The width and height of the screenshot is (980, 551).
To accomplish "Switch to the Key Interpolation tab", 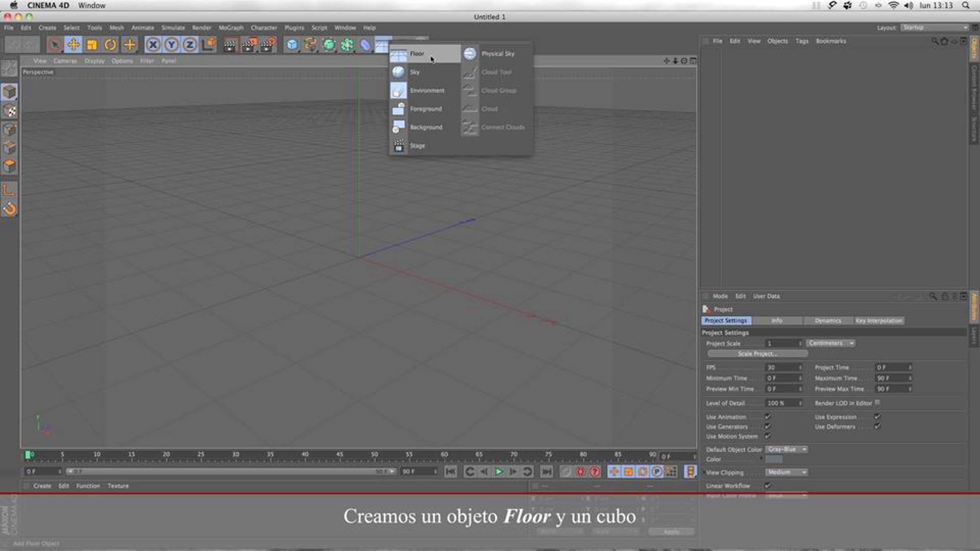I will pyautogui.click(x=879, y=321).
